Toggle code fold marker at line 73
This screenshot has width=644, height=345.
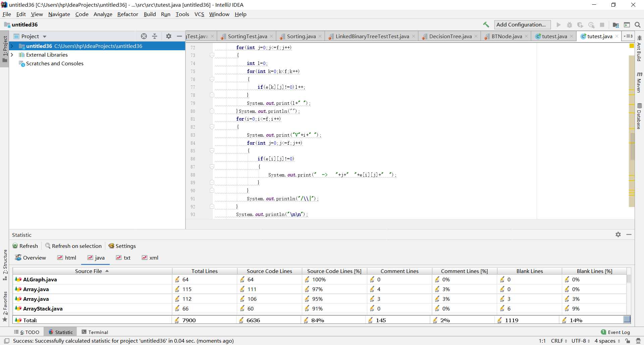point(212,55)
